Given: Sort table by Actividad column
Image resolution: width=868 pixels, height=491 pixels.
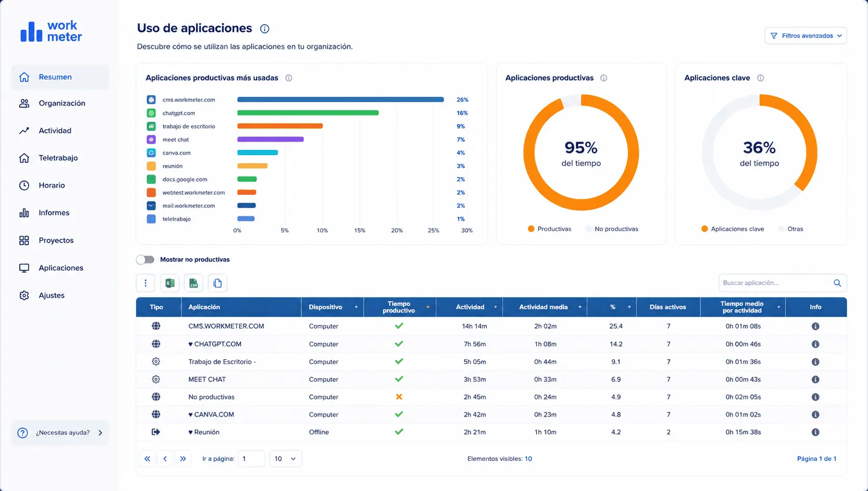Looking at the screenshot, I should pos(470,307).
